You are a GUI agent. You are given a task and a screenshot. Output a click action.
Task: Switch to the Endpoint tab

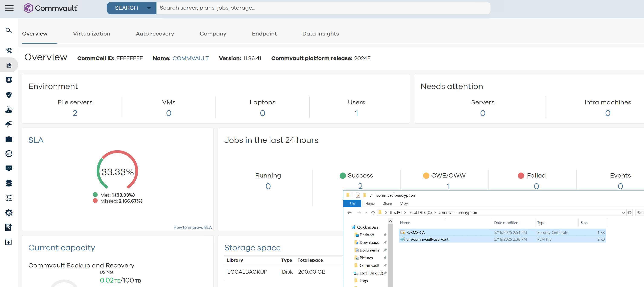click(x=264, y=34)
